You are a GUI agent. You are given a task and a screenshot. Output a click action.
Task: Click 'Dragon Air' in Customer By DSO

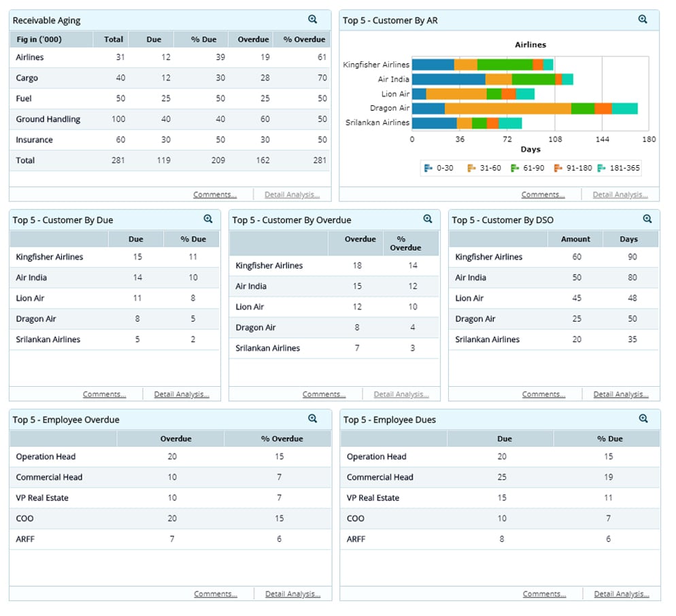475,319
